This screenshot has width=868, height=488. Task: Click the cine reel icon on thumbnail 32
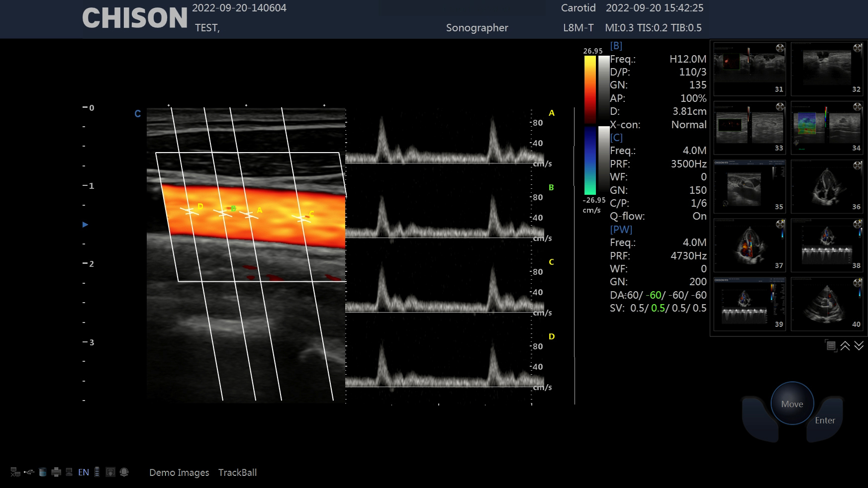pos(858,48)
